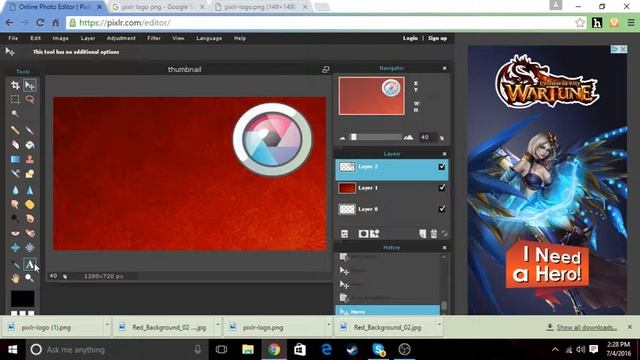Open File Explorer from taskbar
Image resolution: width=640 pixels, height=360 pixels.
pyautogui.click(x=248, y=349)
